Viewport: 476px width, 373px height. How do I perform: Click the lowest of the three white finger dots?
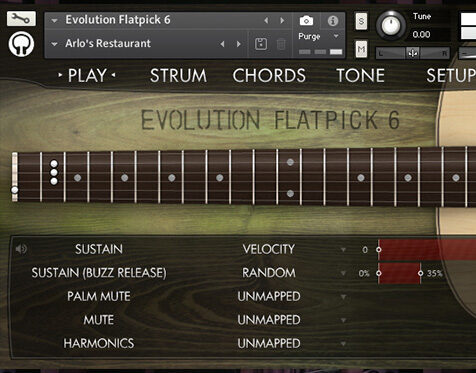(x=54, y=181)
